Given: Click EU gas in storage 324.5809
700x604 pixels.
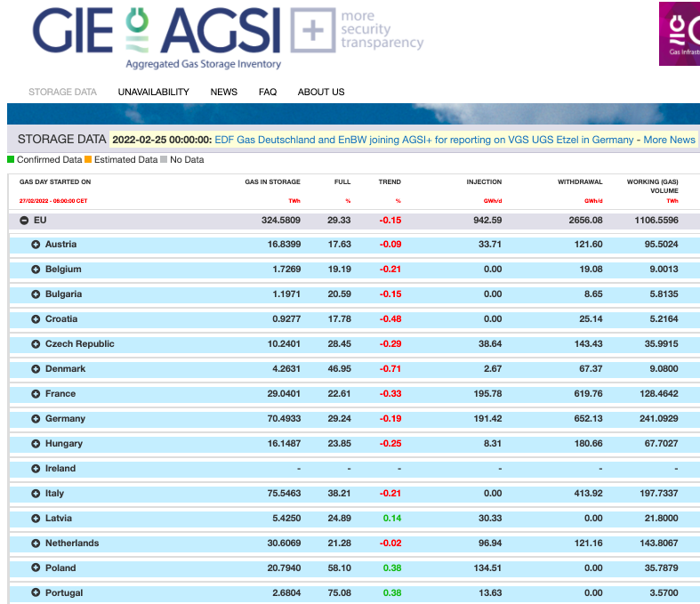Looking at the screenshot, I should (x=281, y=220).
